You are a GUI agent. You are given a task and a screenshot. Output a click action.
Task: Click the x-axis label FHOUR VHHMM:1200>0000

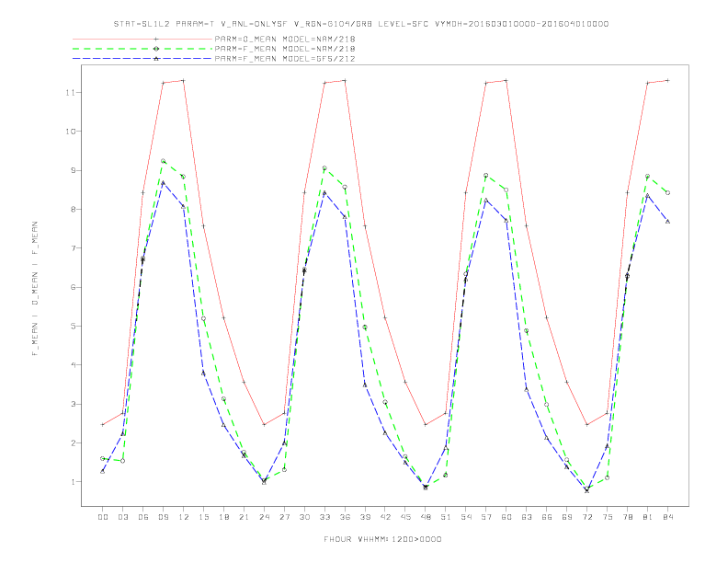[382, 539]
